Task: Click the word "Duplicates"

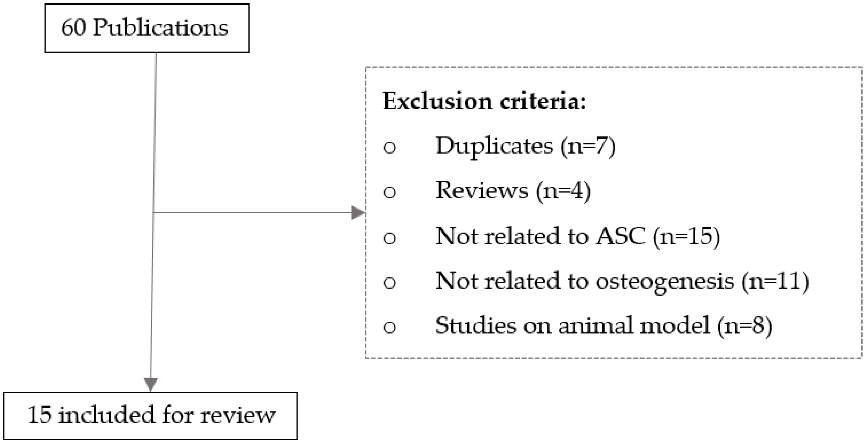Action: pos(494,146)
